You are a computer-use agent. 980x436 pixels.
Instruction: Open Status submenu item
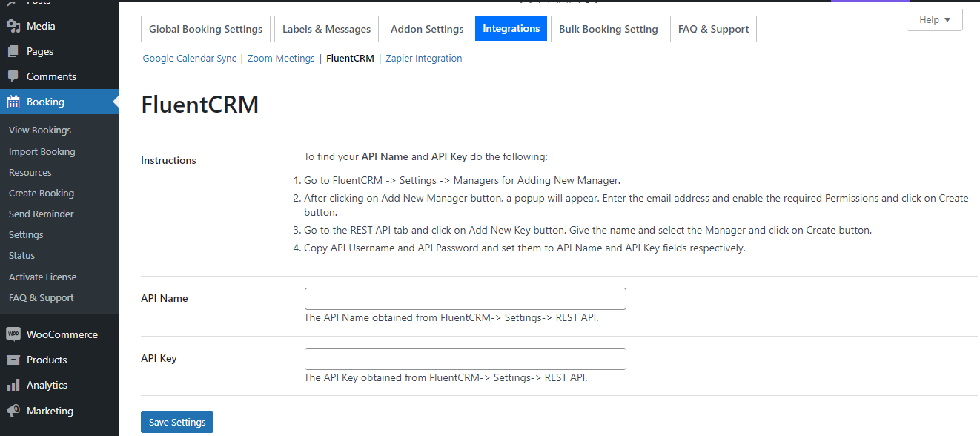[x=22, y=255]
